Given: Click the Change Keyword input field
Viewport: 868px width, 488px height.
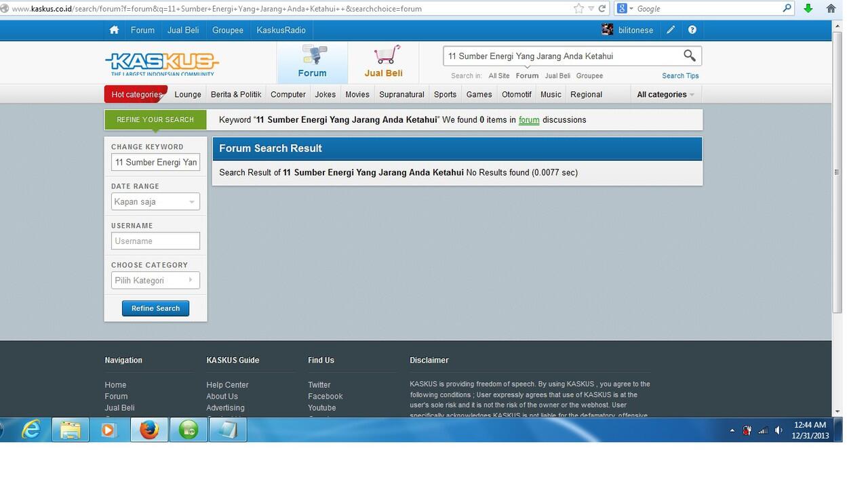Looking at the screenshot, I should pyautogui.click(x=155, y=162).
